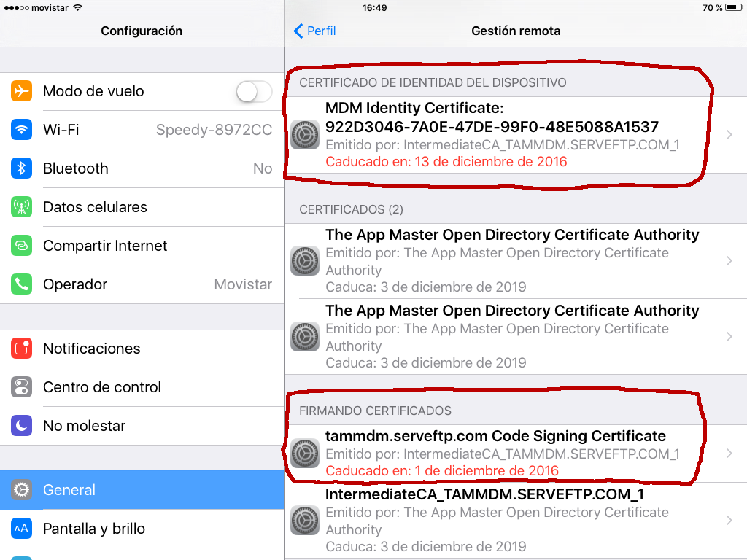
Task: Tap the gear icon beside MDM Identity Certificate
Action: [305, 135]
